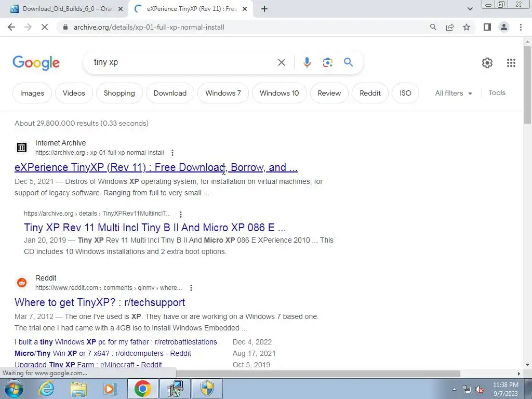
Task: Select the Download filter chip
Action: [x=170, y=93]
